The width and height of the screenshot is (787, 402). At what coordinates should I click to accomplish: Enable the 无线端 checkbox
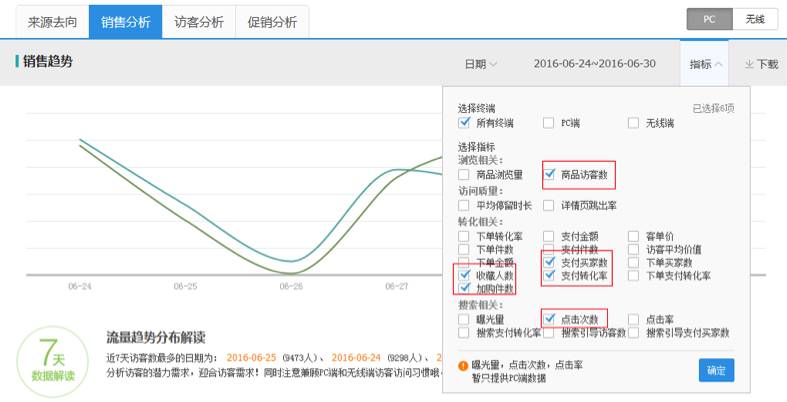tap(633, 123)
